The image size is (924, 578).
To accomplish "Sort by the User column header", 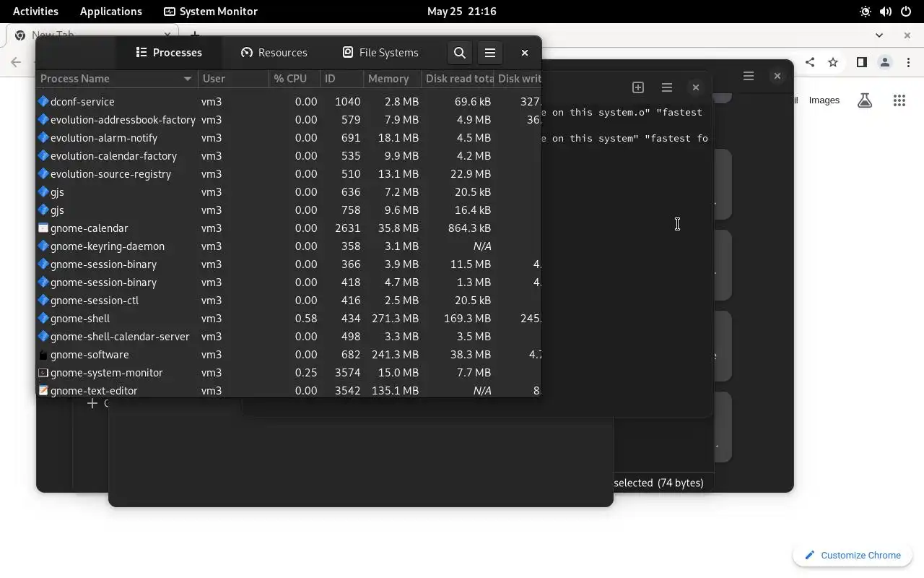I will tap(233, 78).
